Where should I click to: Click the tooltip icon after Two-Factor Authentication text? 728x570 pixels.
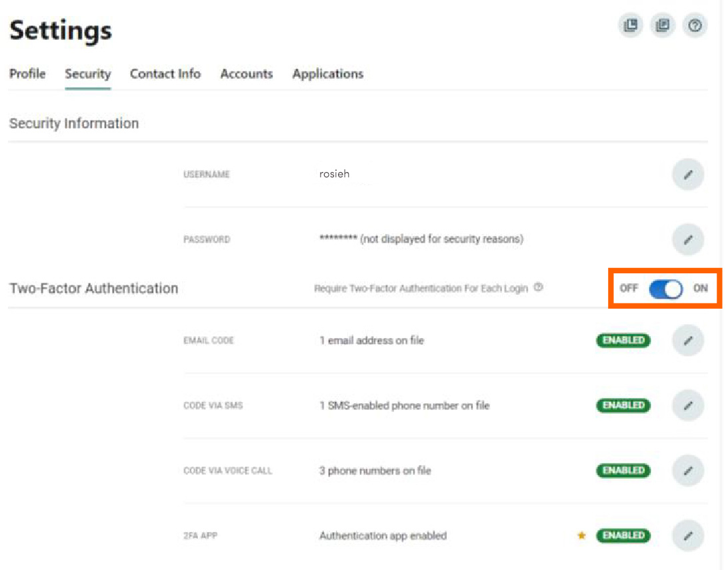click(539, 287)
